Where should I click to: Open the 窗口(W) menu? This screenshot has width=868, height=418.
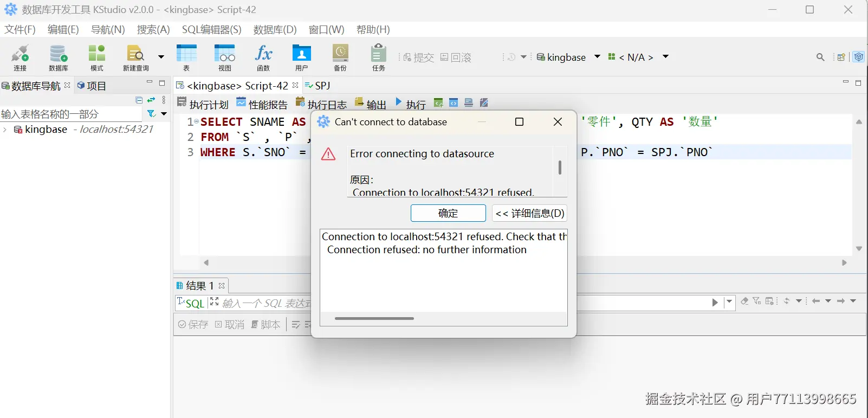[327, 29]
